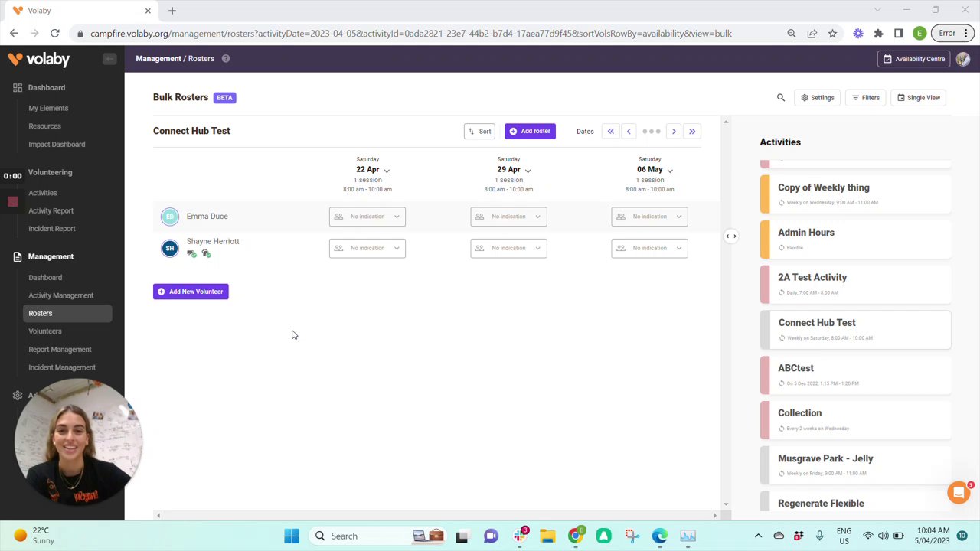Select the Regenerate Flexible activity
Viewport: 980px width, 551px height.
coord(855,502)
